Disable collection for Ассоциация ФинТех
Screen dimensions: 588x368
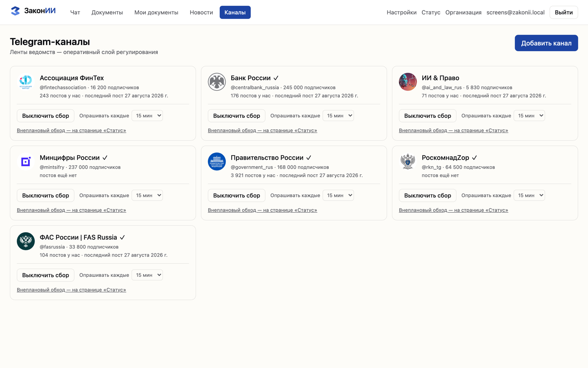click(46, 116)
